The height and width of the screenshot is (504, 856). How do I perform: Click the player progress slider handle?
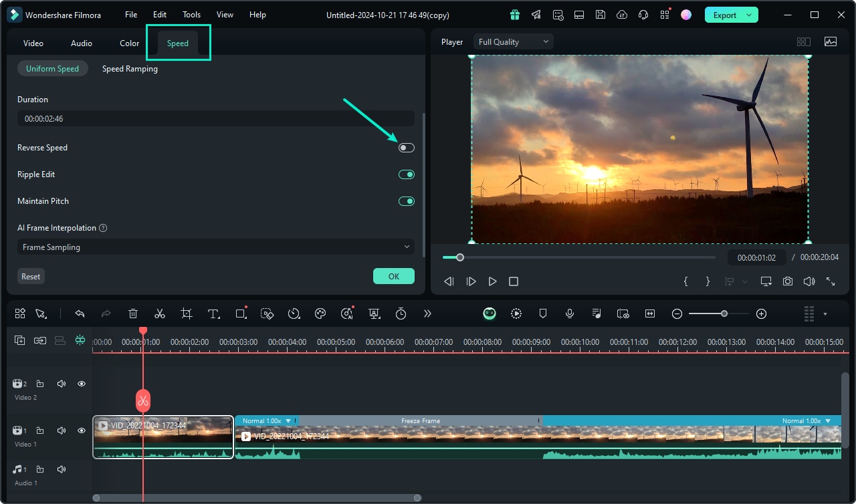point(460,257)
